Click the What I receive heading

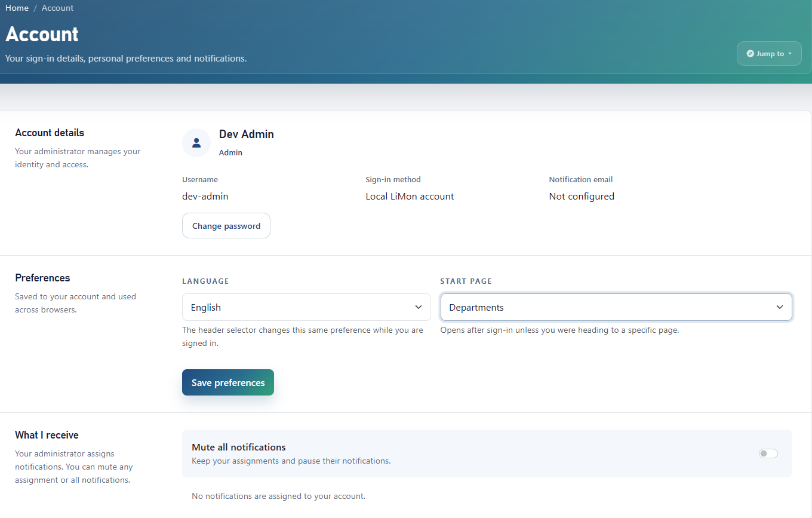[x=47, y=435]
